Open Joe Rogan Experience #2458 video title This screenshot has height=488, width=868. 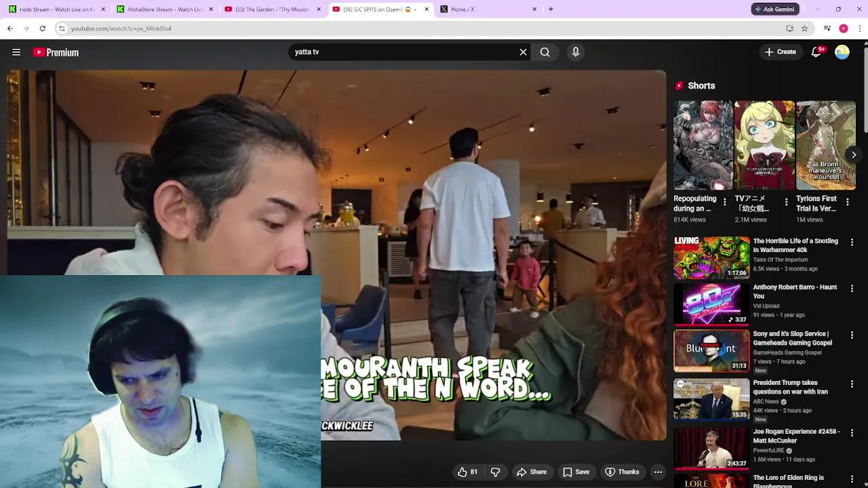[x=796, y=436]
